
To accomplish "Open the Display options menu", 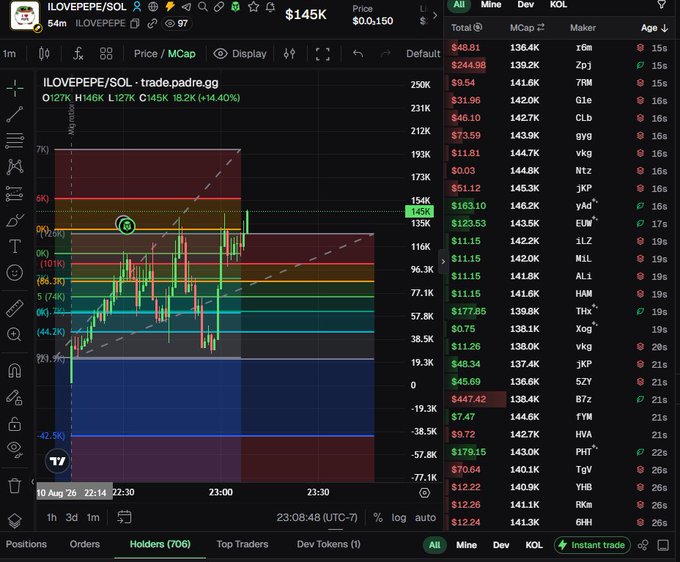I will pos(240,53).
